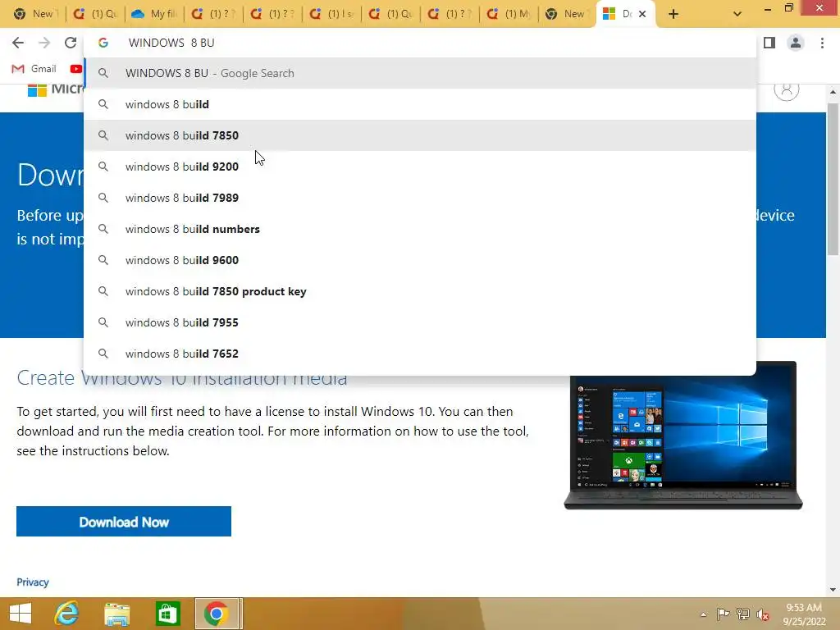
Task: Open the YouTube bookmark icon
Action: (76, 69)
